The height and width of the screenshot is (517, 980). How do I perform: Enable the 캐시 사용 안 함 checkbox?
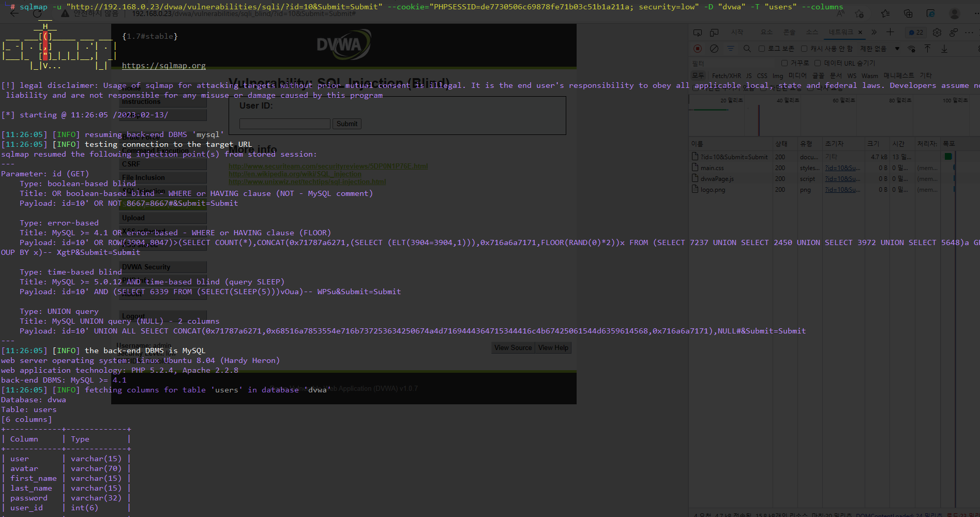804,49
